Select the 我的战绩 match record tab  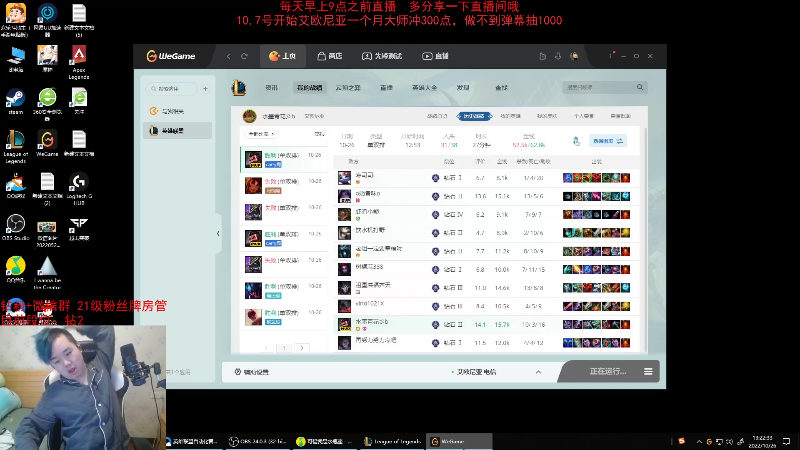[310, 88]
